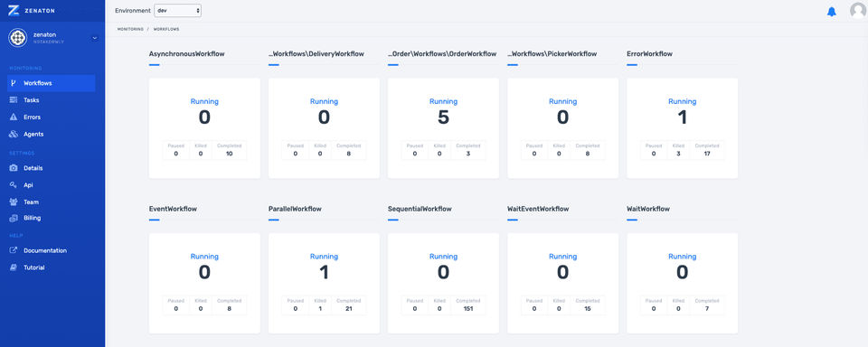Click ErrorWorkflow Killed count 3

(678, 154)
